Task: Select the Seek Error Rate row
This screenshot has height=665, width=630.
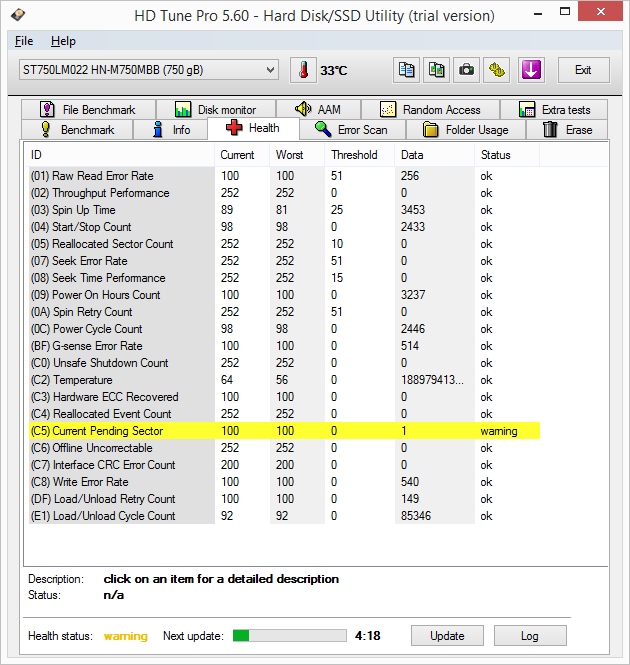Action: 284,261
